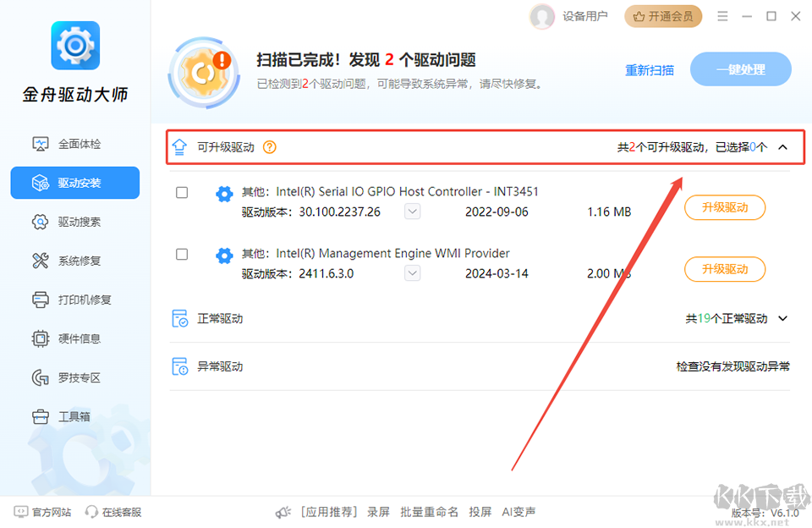Open 在线客服 support

point(113,512)
